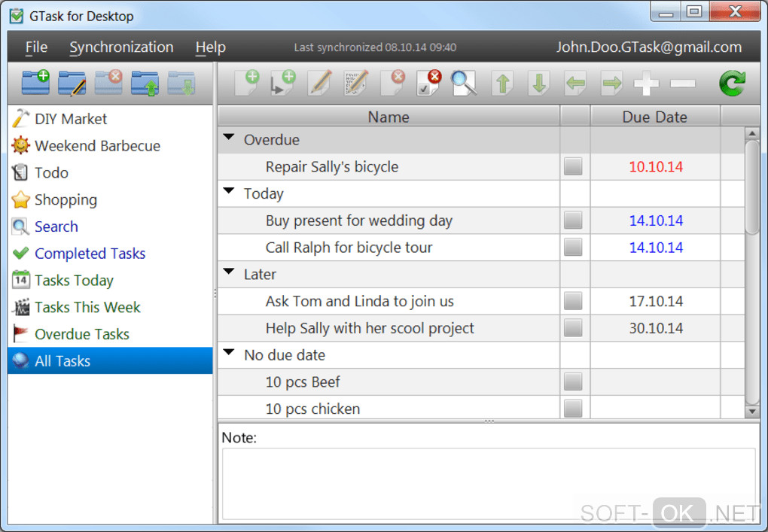Open the File menu
Image resolution: width=768 pixels, height=532 pixels.
(x=36, y=47)
